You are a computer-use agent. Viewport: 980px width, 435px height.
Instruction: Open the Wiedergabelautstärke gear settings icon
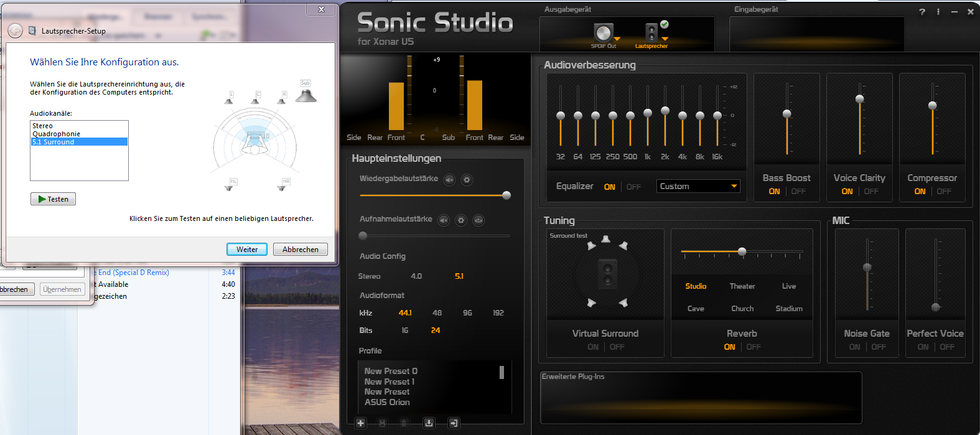pos(467,180)
